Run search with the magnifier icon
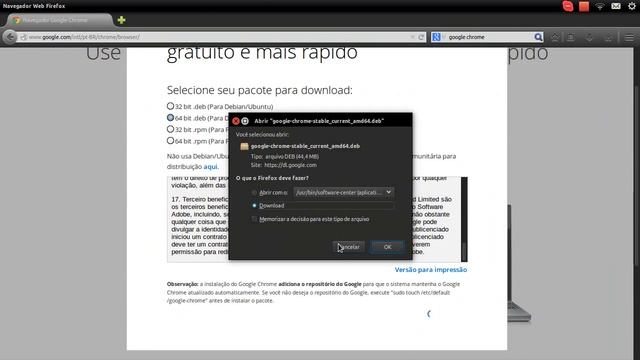This screenshot has width=640, height=360. (538, 37)
